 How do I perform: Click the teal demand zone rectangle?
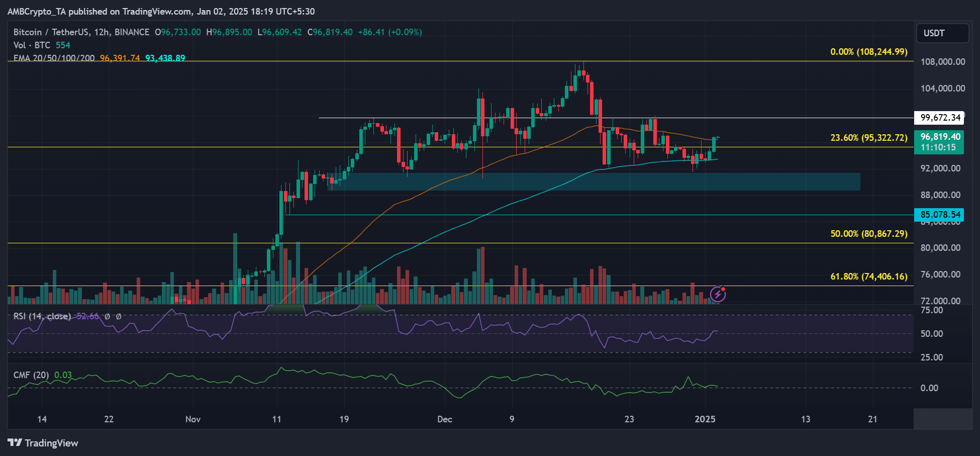594,182
